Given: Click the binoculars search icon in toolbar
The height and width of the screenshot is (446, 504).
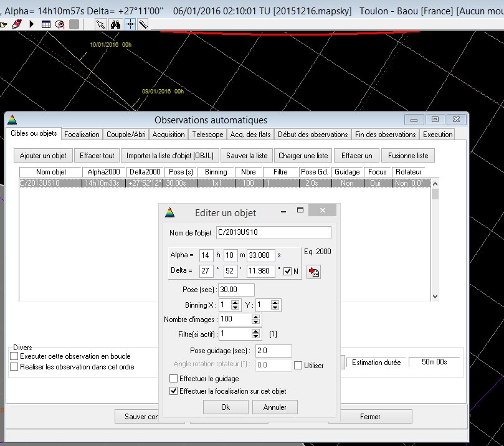Looking at the screenshot, I should (x=115, y=24).
